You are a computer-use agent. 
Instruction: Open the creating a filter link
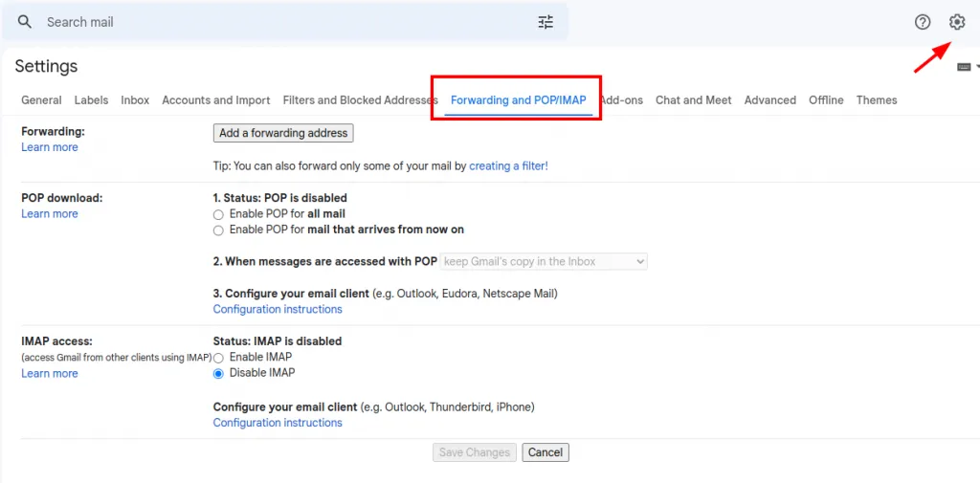click(x=509, y=166)
